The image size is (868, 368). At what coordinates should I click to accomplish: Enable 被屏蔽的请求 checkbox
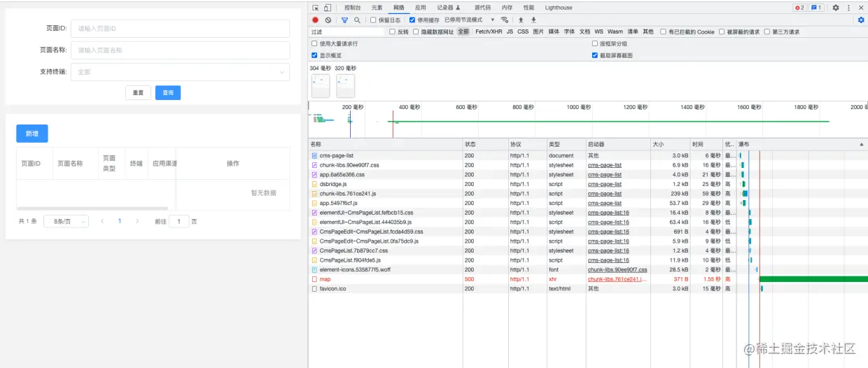click(722, 31)
